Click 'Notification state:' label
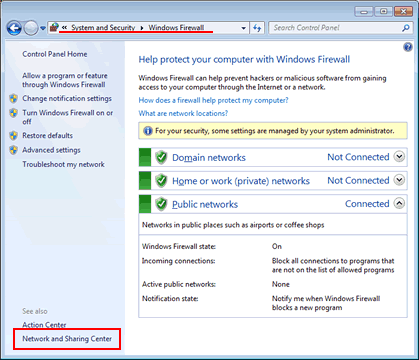Screen dimensions: 419x360 pos(170,299)
